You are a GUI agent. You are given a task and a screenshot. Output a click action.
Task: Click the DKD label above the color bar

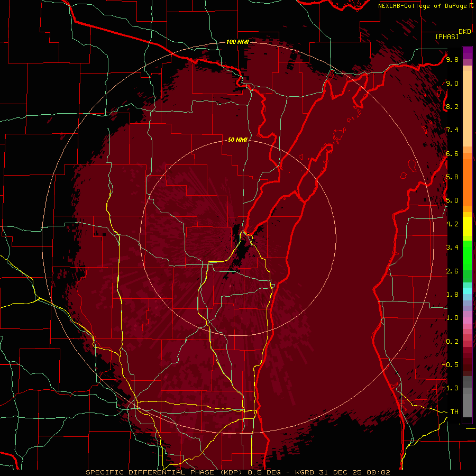[465, 32]
